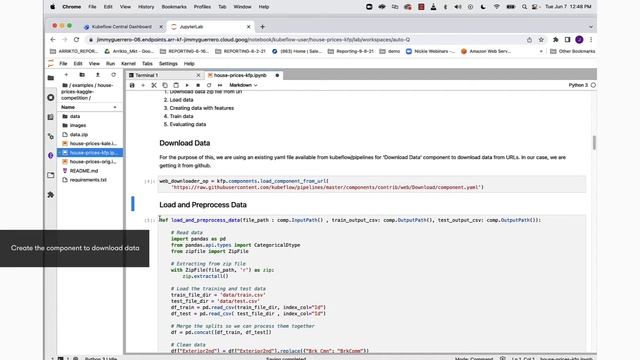
Task: Open house-prices-orig notebook file
Action: 90,162
